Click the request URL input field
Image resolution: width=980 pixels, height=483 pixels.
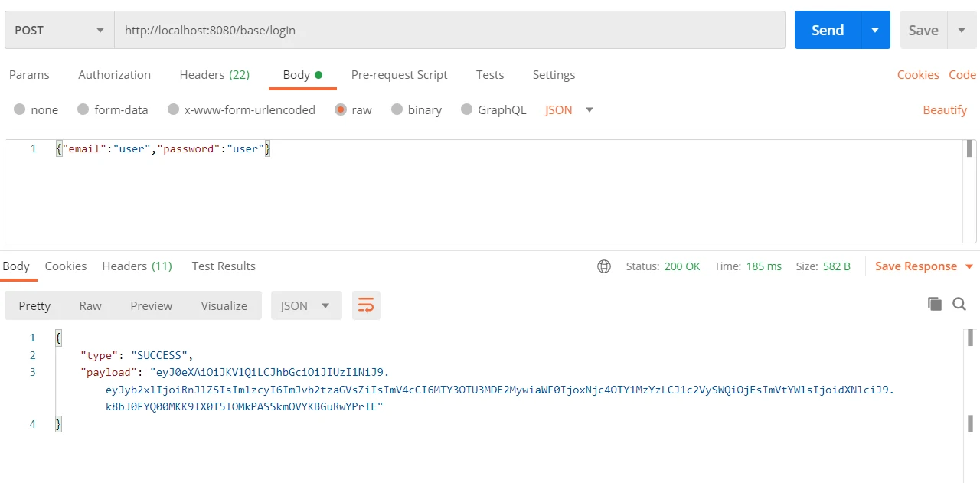pyautogui.click(x=449, y=30)
